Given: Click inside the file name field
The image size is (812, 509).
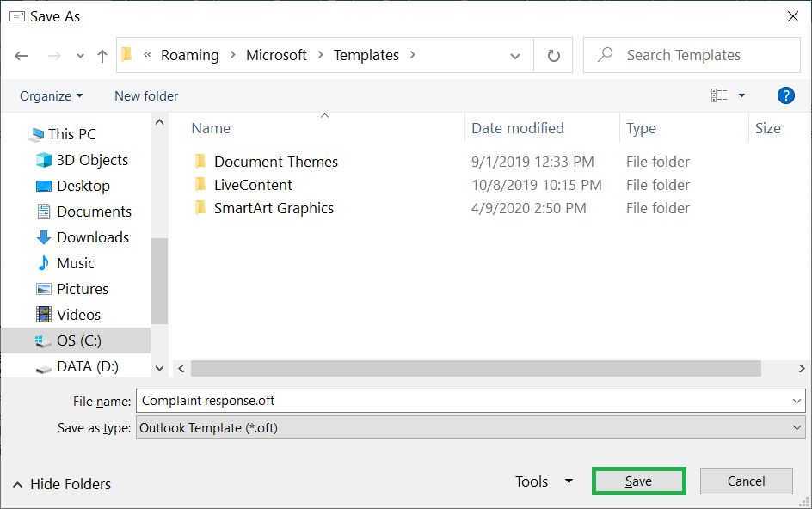Looking at the screenshot, I should click(344, 401).
